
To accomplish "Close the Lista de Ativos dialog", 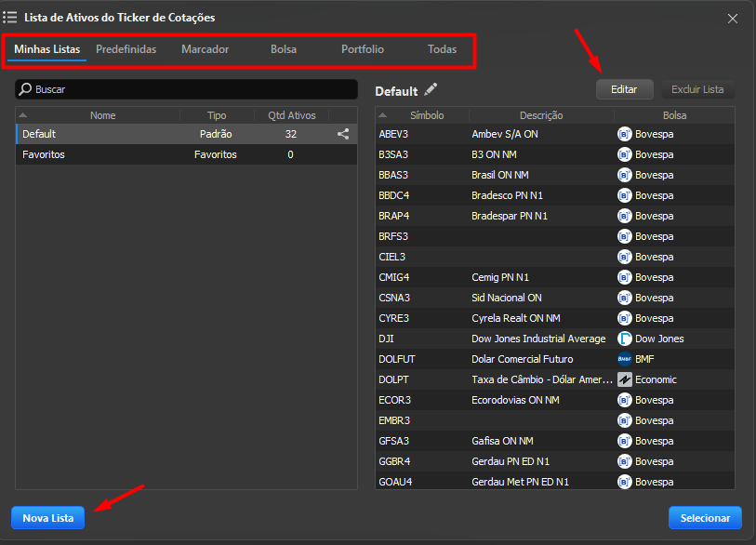I will [x=733, y=19].
